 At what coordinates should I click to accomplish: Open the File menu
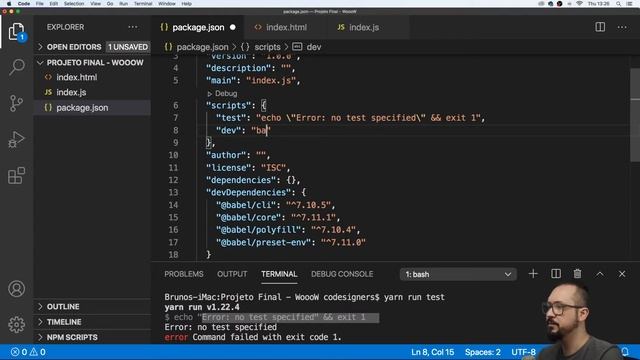coord(40,4)
